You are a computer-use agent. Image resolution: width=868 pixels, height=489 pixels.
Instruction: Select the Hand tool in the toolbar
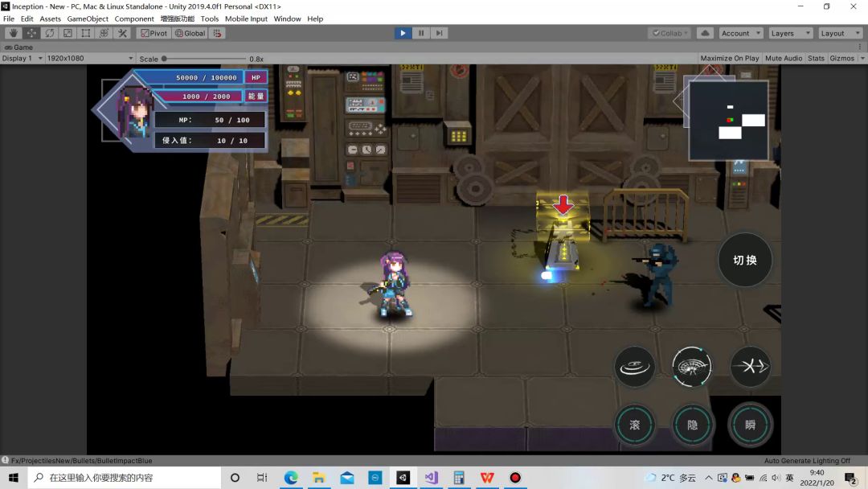tap(13, 33)
